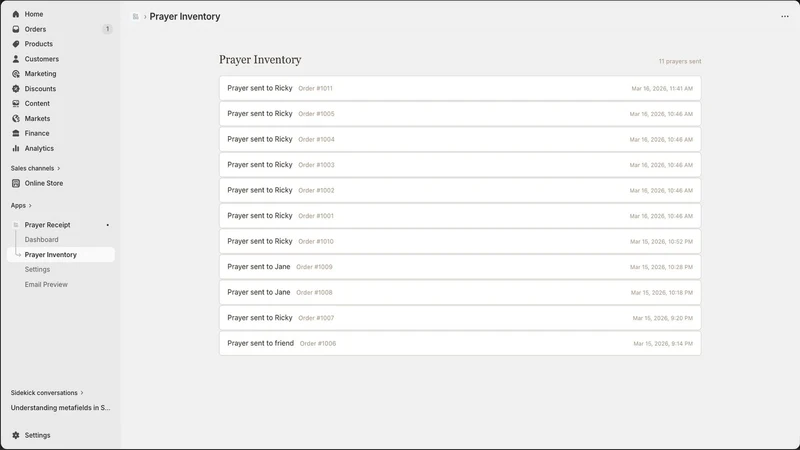
Task: Open prayer row for Order #1011
Action: coord(460,88)
